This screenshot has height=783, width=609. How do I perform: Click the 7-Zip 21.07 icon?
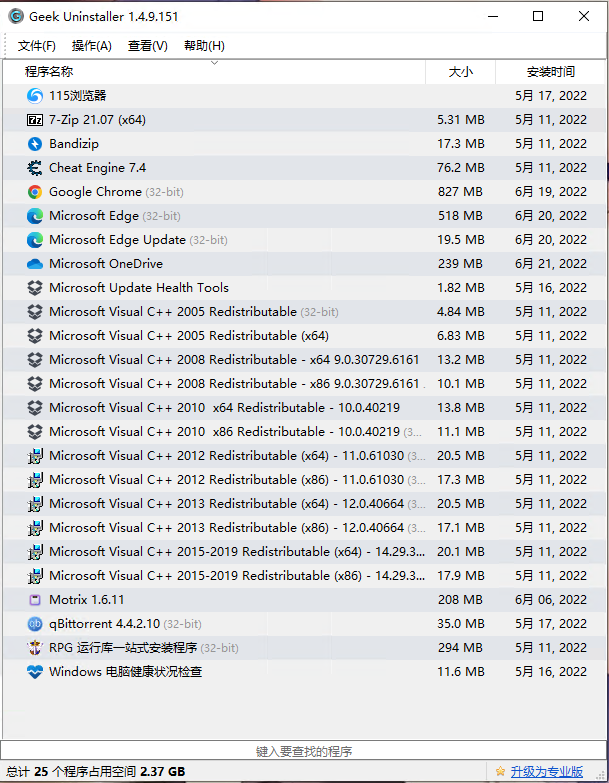35,120
